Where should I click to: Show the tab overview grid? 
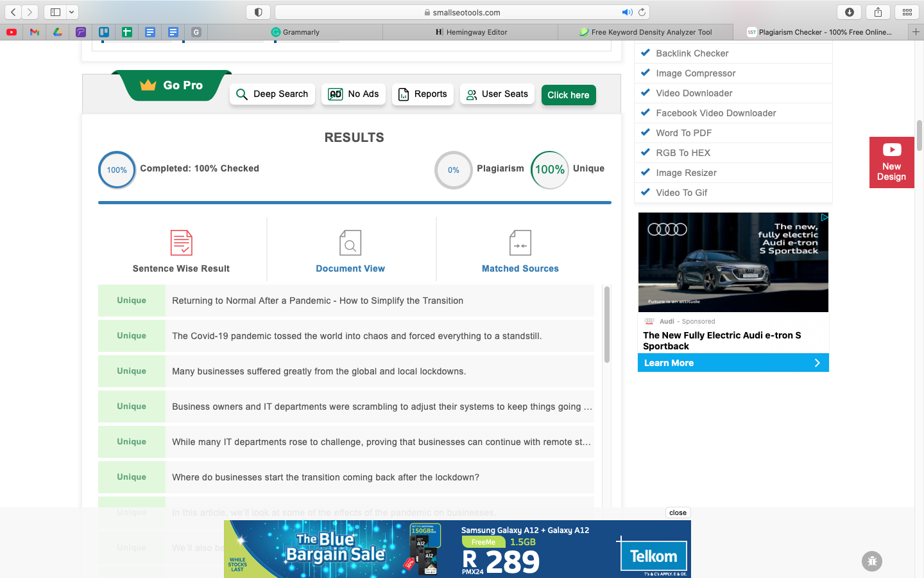[907, 12]
